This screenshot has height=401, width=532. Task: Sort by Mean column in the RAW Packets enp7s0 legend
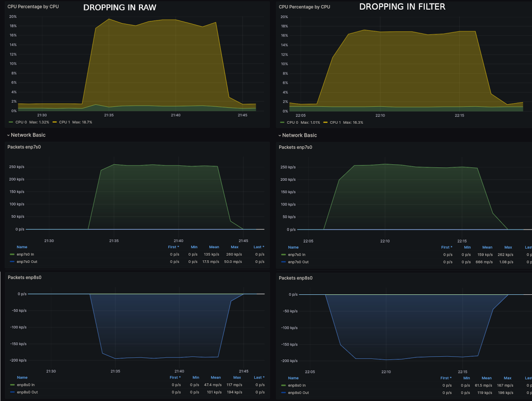point(214,247)
